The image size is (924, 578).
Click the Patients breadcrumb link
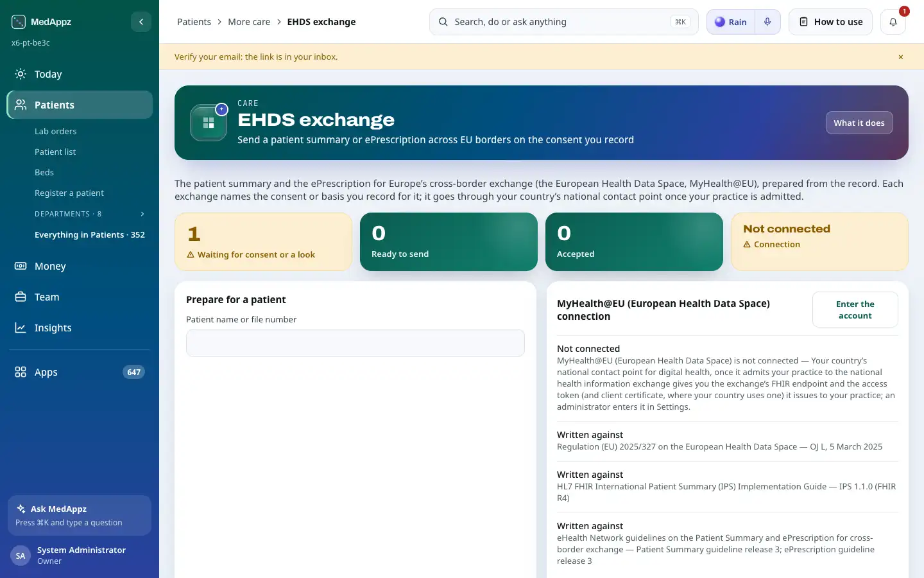(194, 22)
